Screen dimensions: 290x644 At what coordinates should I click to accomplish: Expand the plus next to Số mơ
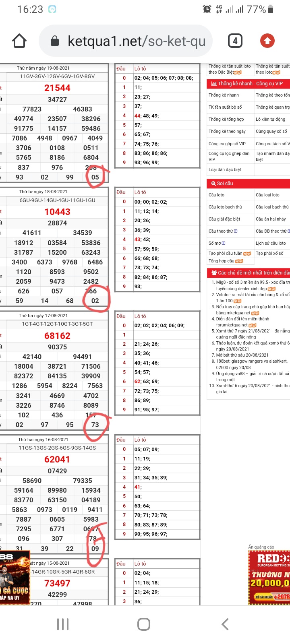[224, 243]
